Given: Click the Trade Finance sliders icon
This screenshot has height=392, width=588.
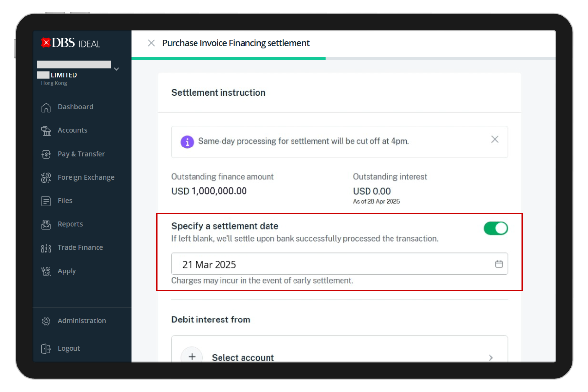Looking at the screenshot, I should tap(46, 248).
